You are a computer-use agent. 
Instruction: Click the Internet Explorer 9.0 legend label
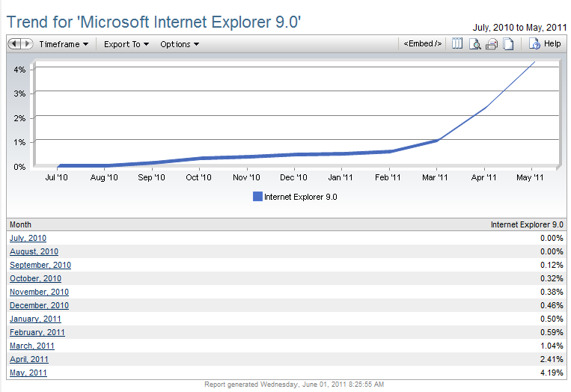pos(301,197)
